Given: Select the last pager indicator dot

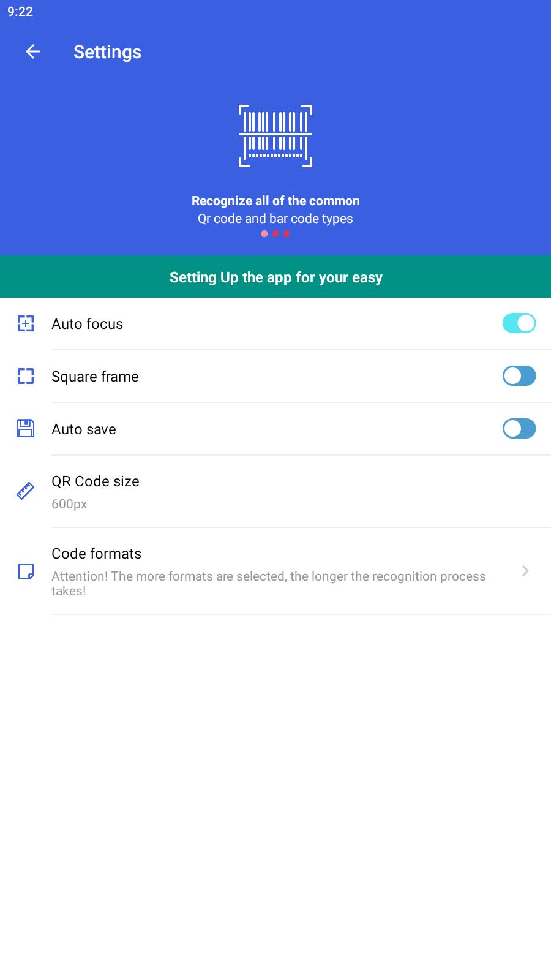Looking at the screenshot, I should (x=287, y=233).
